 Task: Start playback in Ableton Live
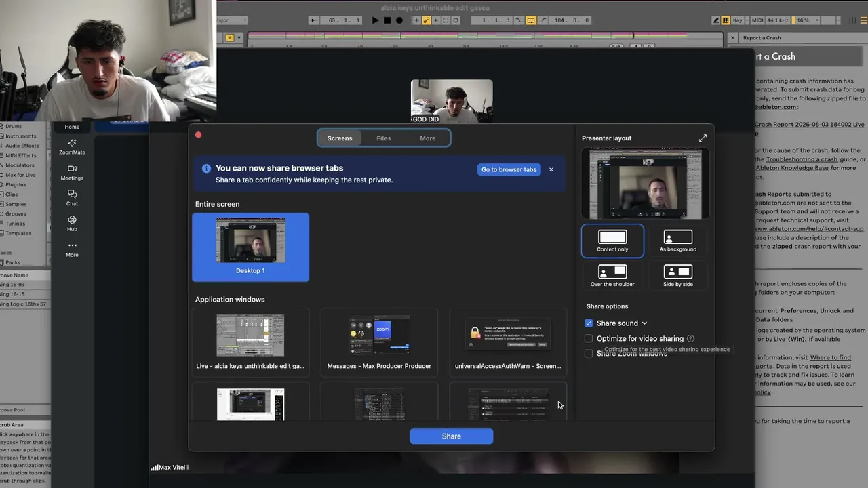tap(375, 20)
